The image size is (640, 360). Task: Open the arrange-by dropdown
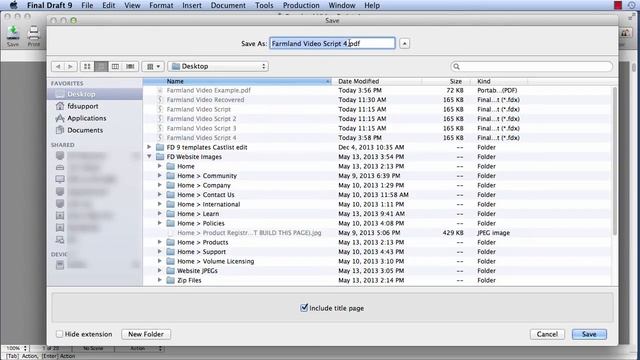(x=153, y=66)
